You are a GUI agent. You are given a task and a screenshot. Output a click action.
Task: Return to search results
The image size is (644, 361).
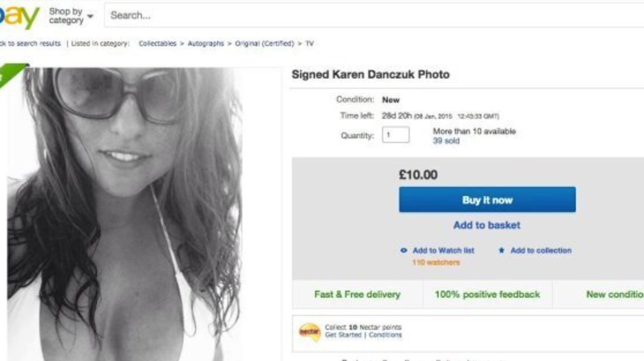(30, 43)
